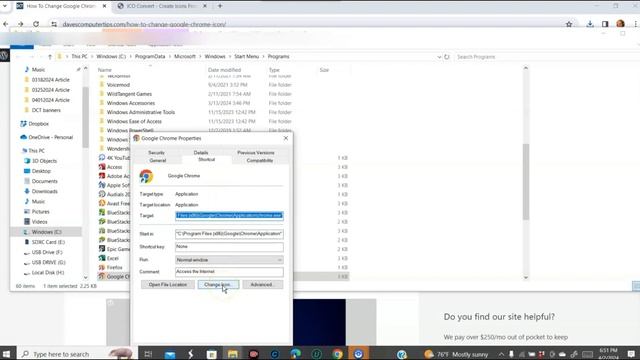This screenshot has height=360, width=640.
Task: Sort files by the Name column
Action: click(105, 70)
